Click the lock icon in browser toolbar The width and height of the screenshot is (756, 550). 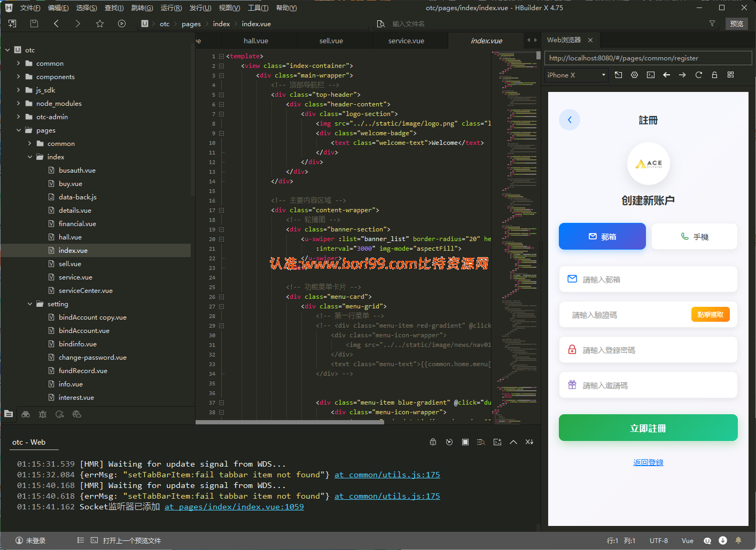click(715, 75)
